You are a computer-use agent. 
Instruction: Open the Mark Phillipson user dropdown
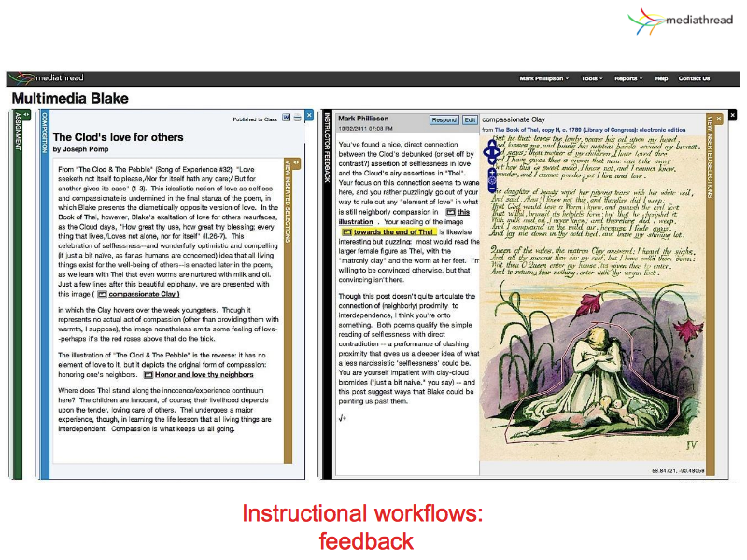[x=543, y=78]
